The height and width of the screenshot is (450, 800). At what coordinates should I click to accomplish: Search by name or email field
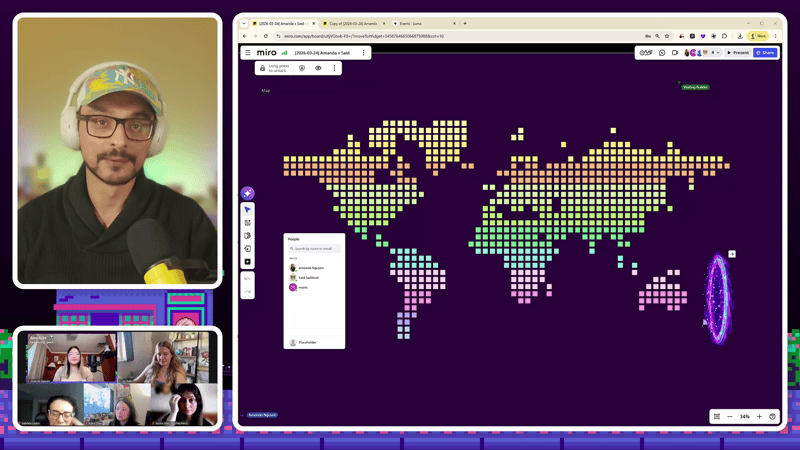point(314,248)
